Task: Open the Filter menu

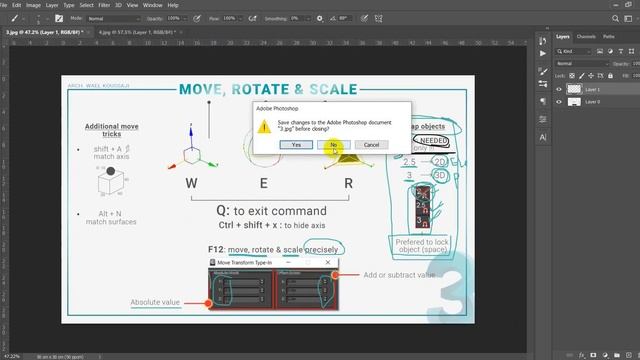Action: point(104,5)
